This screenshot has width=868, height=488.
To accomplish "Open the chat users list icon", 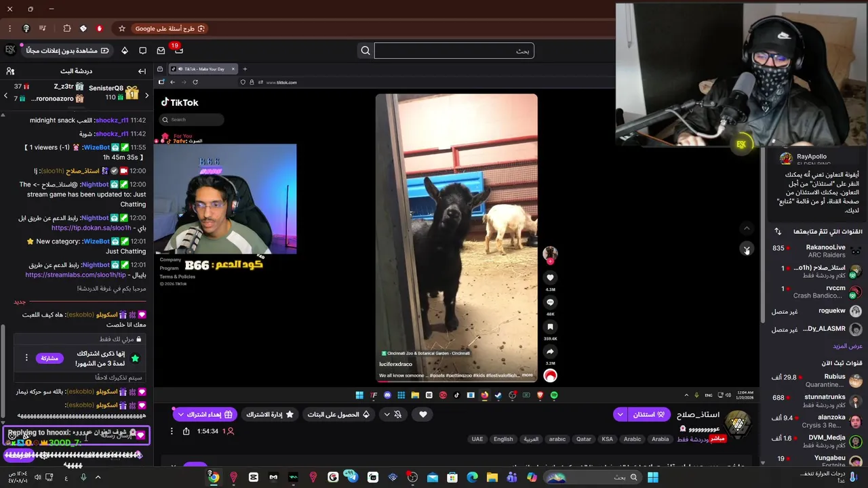I will click(x=10, y=71).
